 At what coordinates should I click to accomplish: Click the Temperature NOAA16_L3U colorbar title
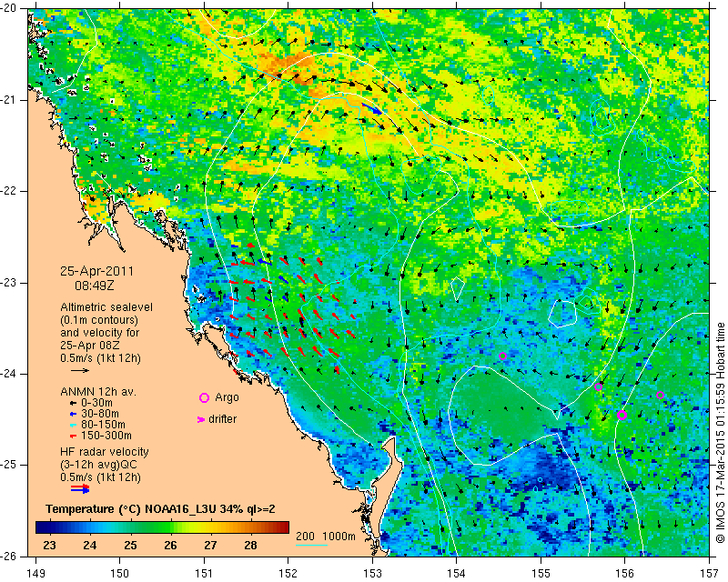161,509
